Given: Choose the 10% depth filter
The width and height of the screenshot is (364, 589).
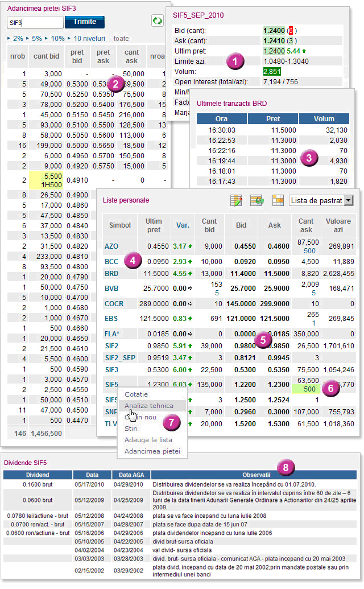Looking at the screenshot, I should [57, 38].
